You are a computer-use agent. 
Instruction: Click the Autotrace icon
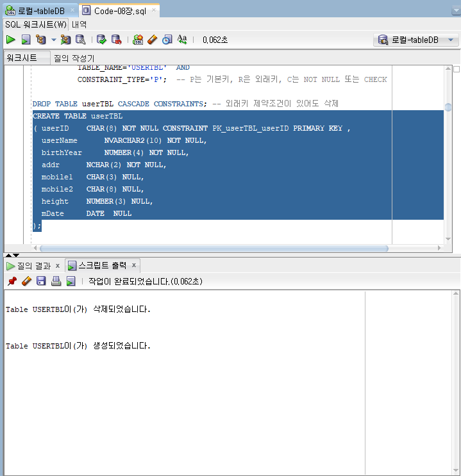[65, 40]
